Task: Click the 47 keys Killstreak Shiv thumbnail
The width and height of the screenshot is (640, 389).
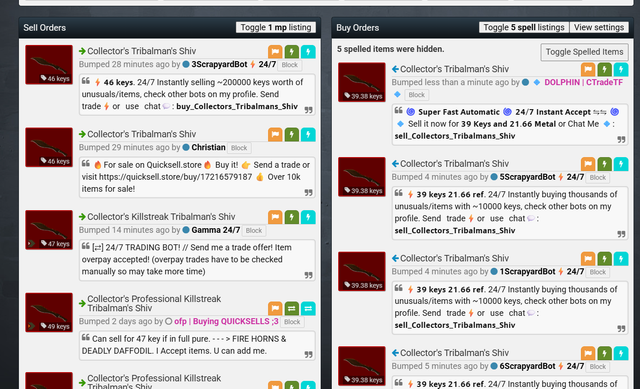Action: click(x=49, y=230)
